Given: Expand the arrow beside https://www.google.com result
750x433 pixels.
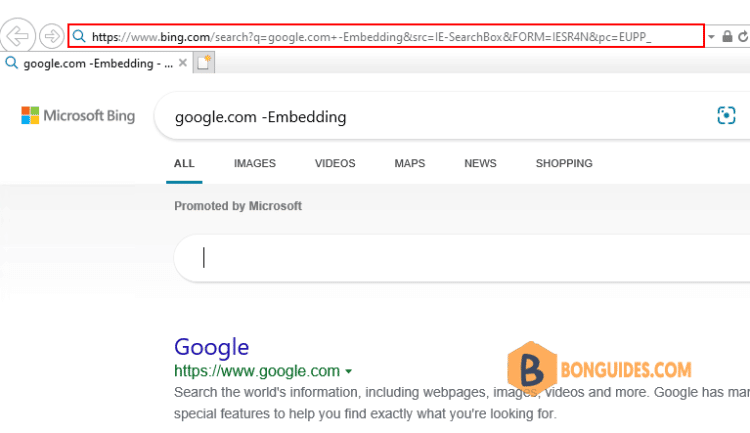Looking at the screenshot, I should click(x=349, y=371).
